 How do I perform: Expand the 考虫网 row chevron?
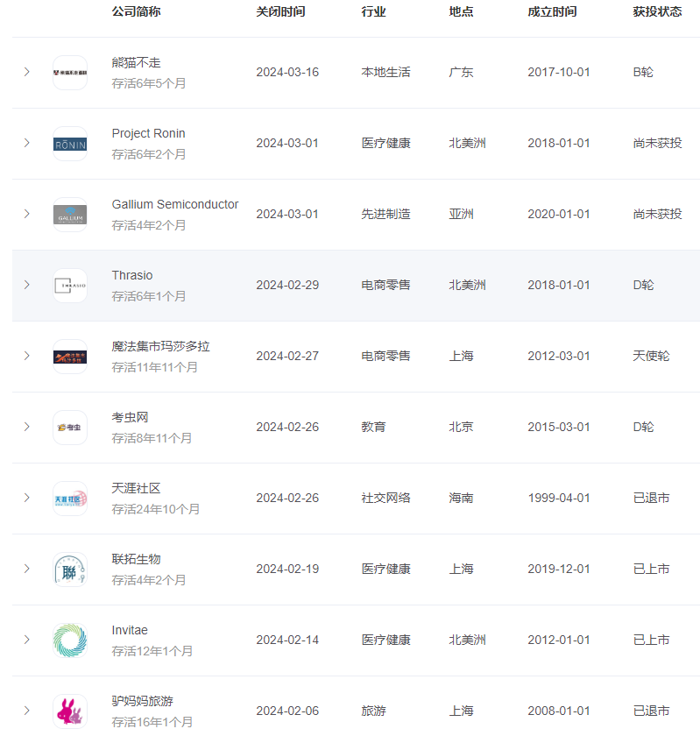(27, 427)
